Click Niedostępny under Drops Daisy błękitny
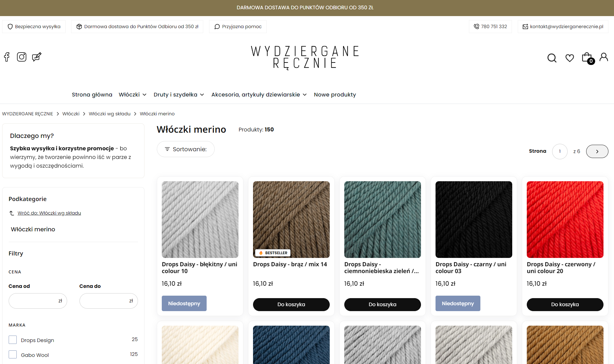Viewport: 614px width, 364px height. 184,303
